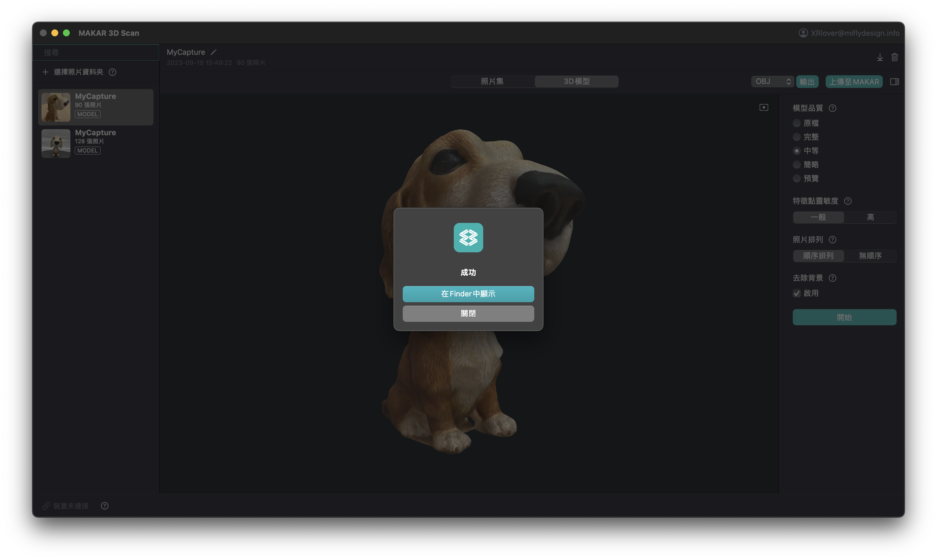Click the help icon next to 裝置未連接
The width and height of the screenshot is (937, 560).
[x=104, y=506]
